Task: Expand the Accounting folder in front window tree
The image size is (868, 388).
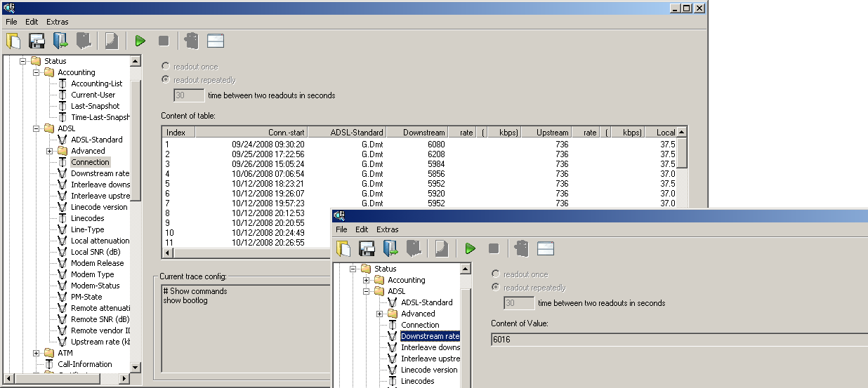Action: 367,280
